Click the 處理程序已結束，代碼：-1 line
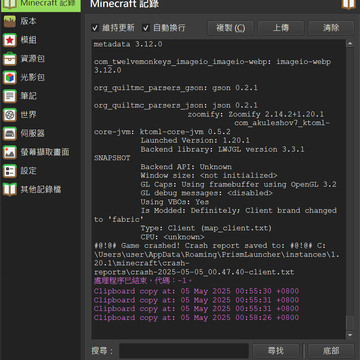This screenshot has width=360, height=360. [143, 281]
